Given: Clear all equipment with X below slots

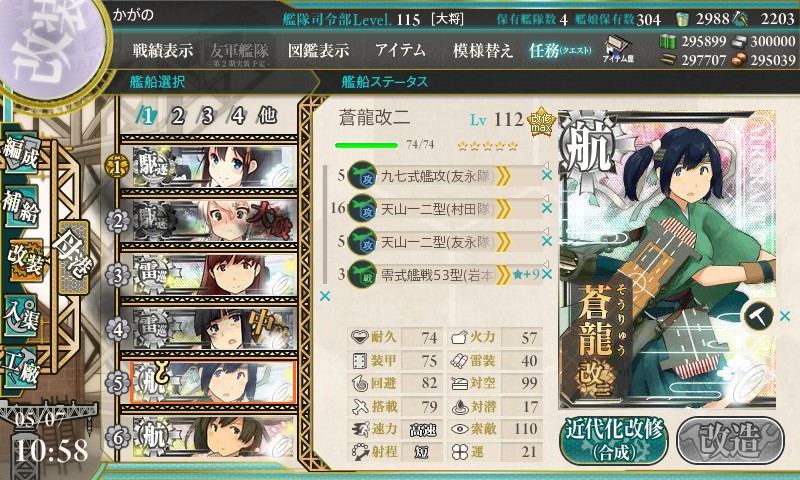Looking at the screenshot, I should (324, 296).
